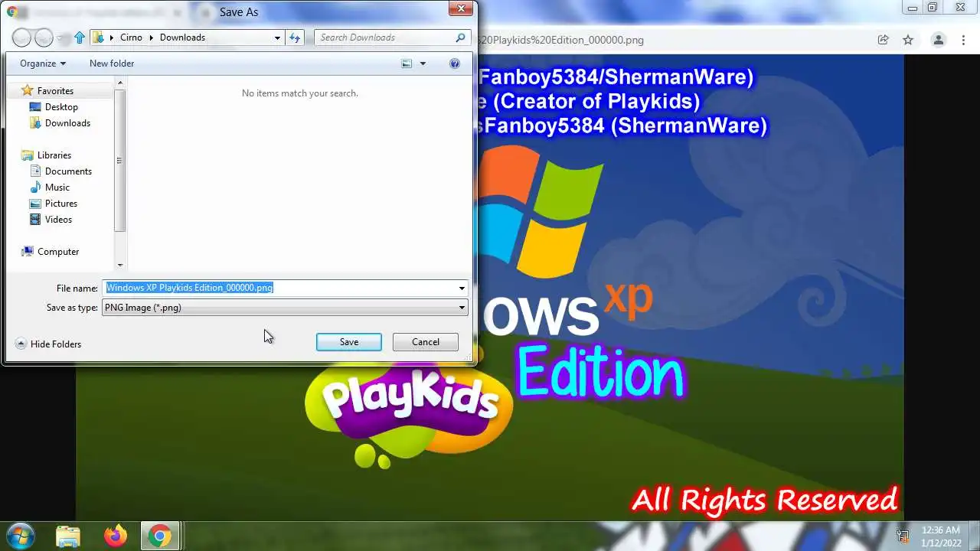Expand the address bar history dropdown

coord(277,37)
